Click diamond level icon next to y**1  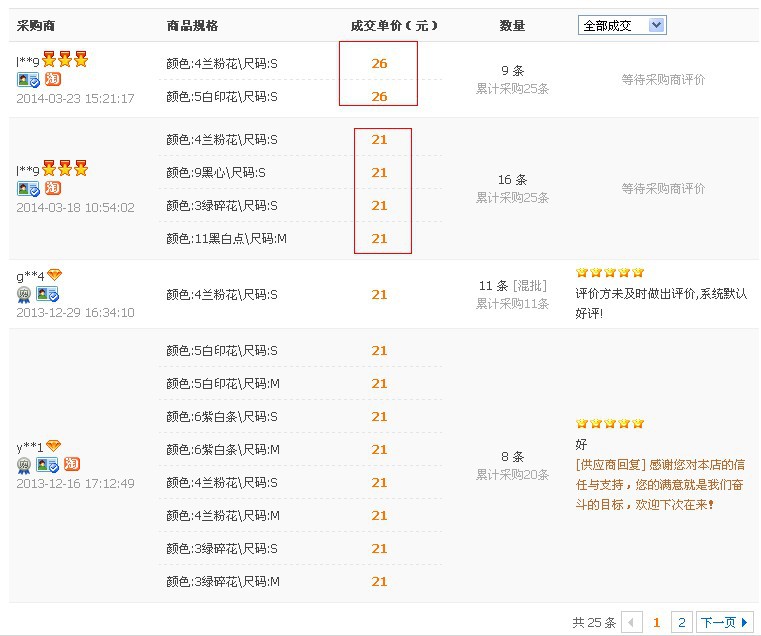click(54, 445)
